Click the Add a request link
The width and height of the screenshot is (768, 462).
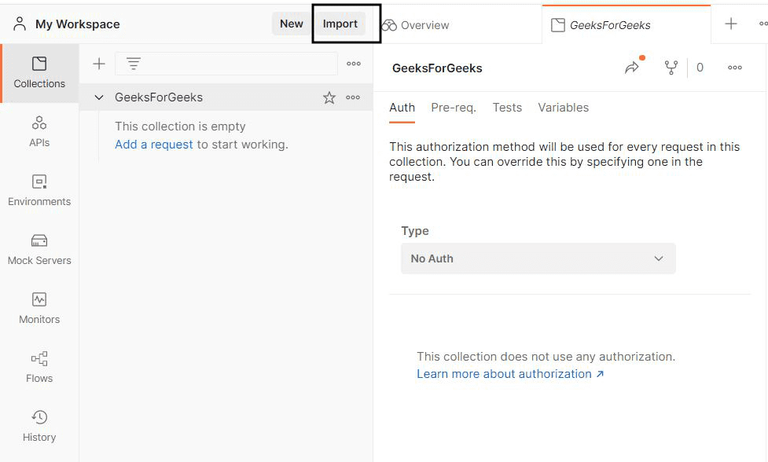point(154,144)
